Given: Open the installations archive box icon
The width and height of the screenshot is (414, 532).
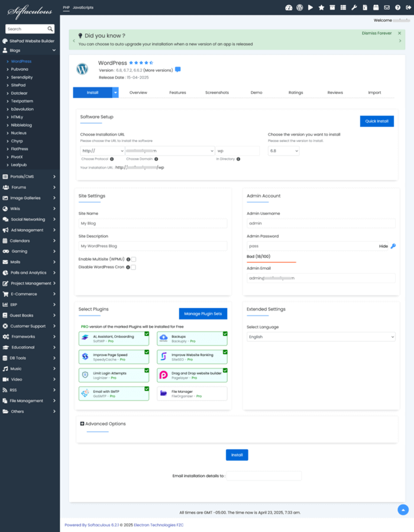Looking at the screenshot, I should click(x=332, y=8).
